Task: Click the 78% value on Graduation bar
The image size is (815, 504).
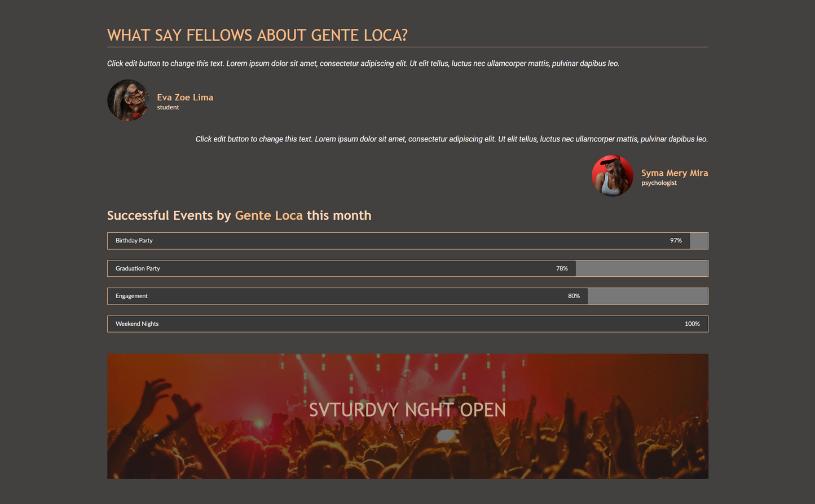Action: click(562, 268)
